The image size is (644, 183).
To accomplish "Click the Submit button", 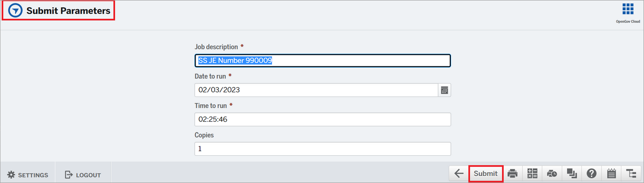I will pyautogui.click(x=486, y=174).
